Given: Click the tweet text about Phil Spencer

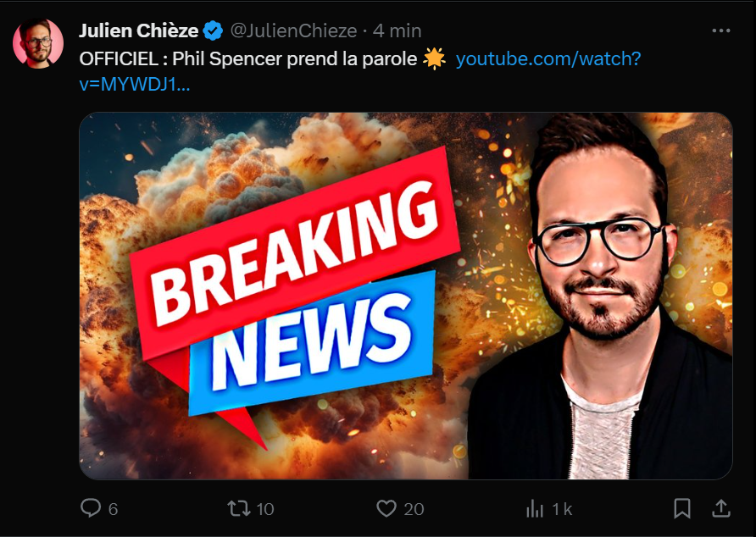Looking at the screenshot, I should click(247, 58).
